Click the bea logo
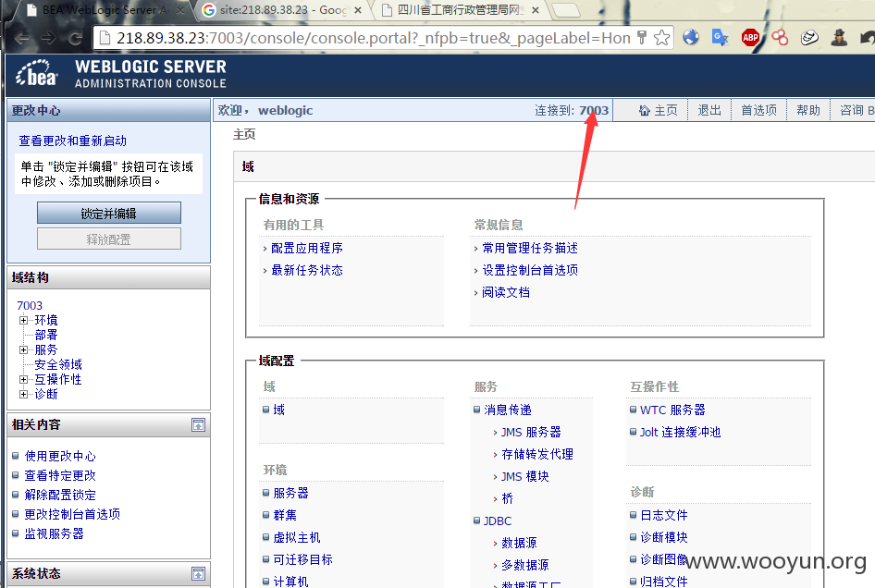The height and width of the screenshot is (588, 875). (37, 74)
